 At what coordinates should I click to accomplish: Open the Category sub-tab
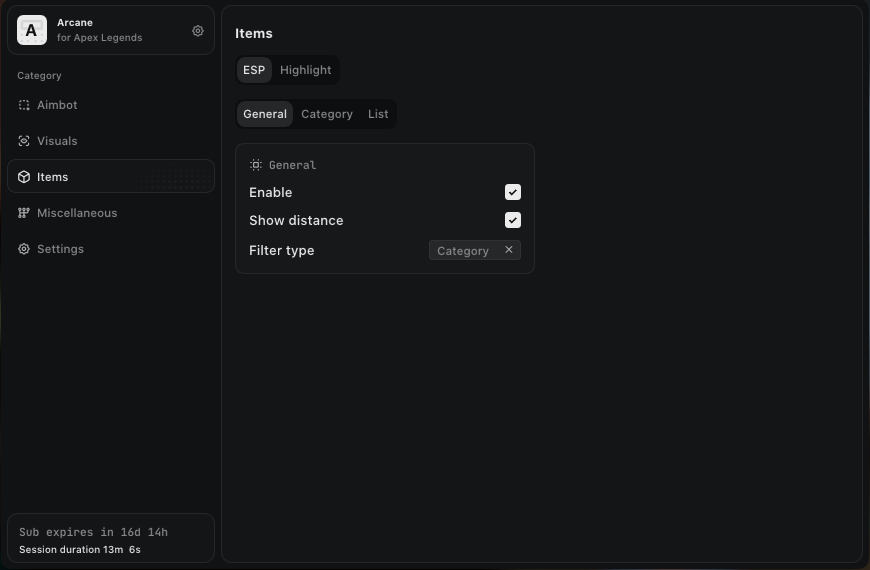(327, 114)
